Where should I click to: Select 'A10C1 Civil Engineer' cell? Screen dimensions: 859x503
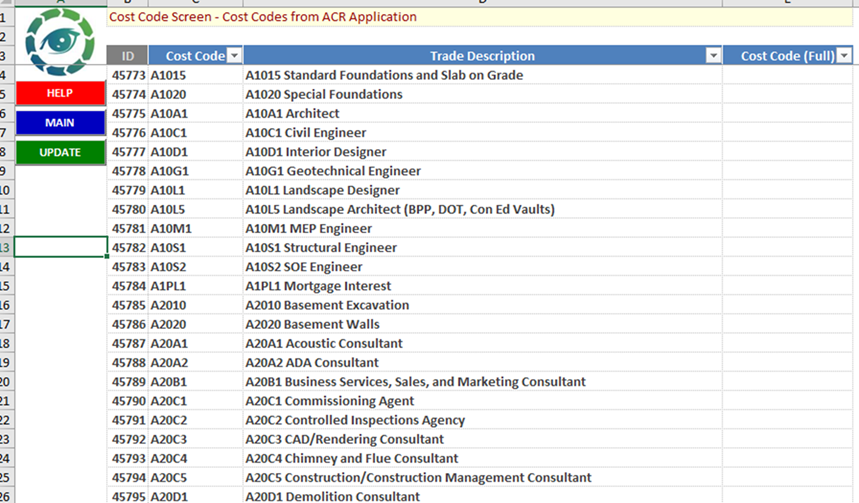tap(483, 133)
